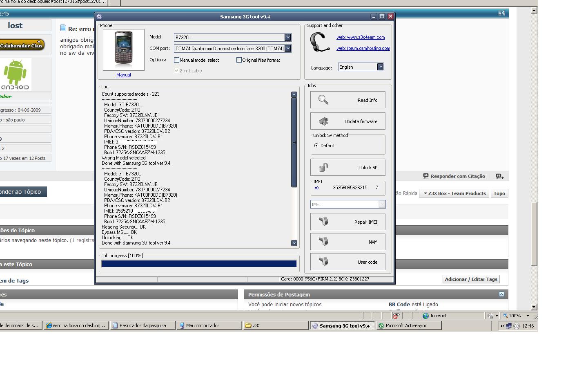The image size is (588, 368).
Task: Open the Manual link under phone image
Action: 123,75
